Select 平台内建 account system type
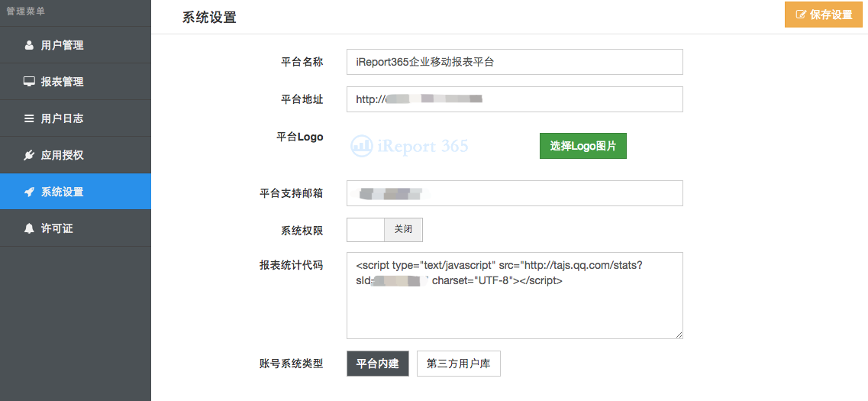Viewport: 868px width, 401px height. [378, 364]
